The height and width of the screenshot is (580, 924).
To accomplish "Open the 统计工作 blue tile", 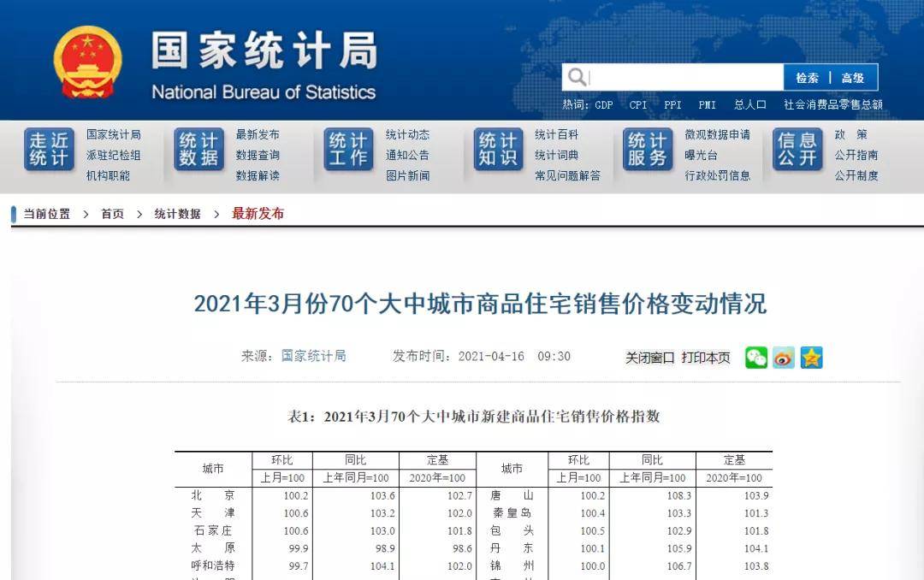I will point(348,149).
